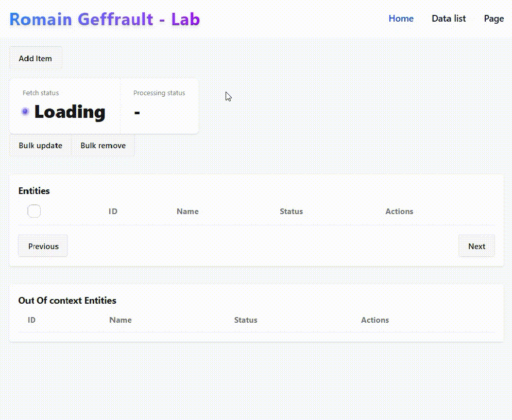512x420 pixels.
Task: Click the Processing status label
Action: click(x=159, y=93)
